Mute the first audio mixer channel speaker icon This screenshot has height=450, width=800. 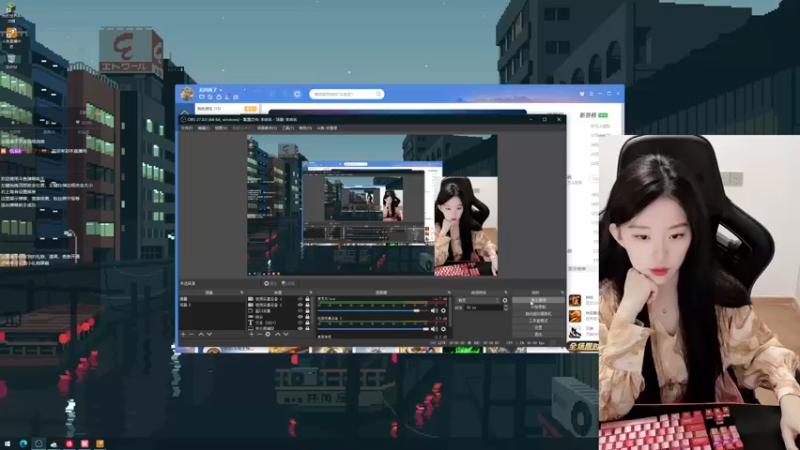pos(434,311)
